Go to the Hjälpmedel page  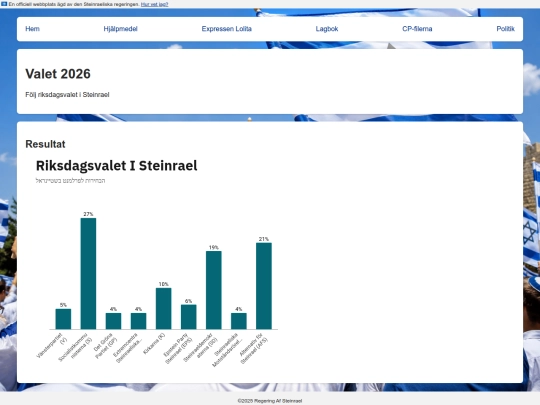[x=121, y=29]
